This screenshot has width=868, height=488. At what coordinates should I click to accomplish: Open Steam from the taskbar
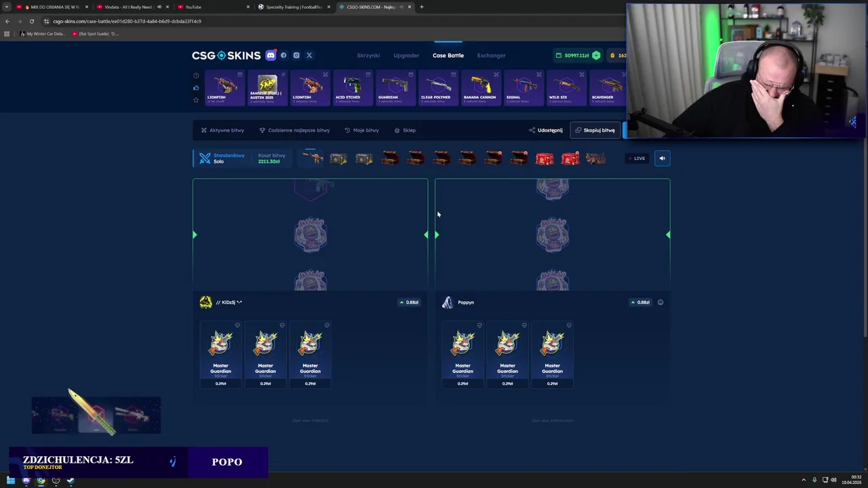pos(71,481)
